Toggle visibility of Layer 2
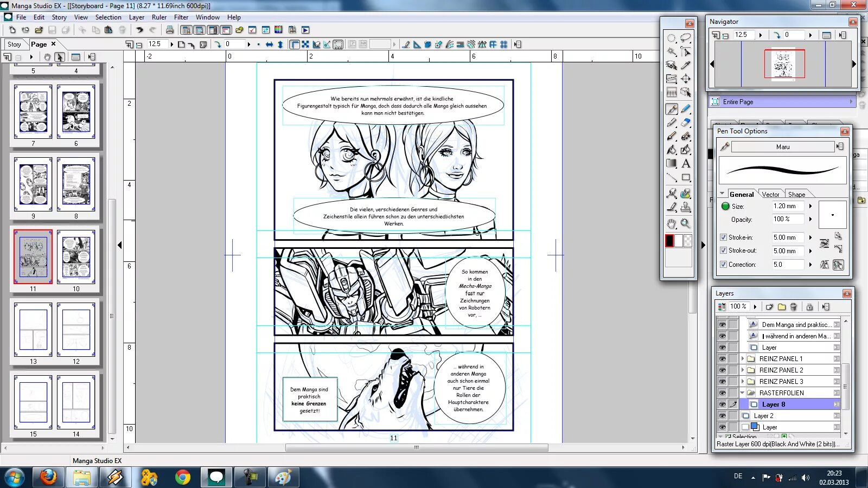Screen dimensions: 868x488 tap(722, 416)
